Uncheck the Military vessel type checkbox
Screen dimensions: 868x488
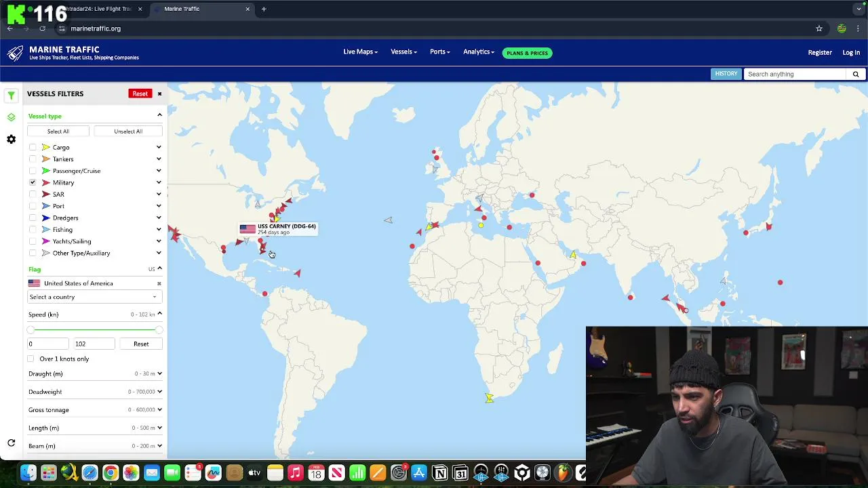[x=33, y=182]
